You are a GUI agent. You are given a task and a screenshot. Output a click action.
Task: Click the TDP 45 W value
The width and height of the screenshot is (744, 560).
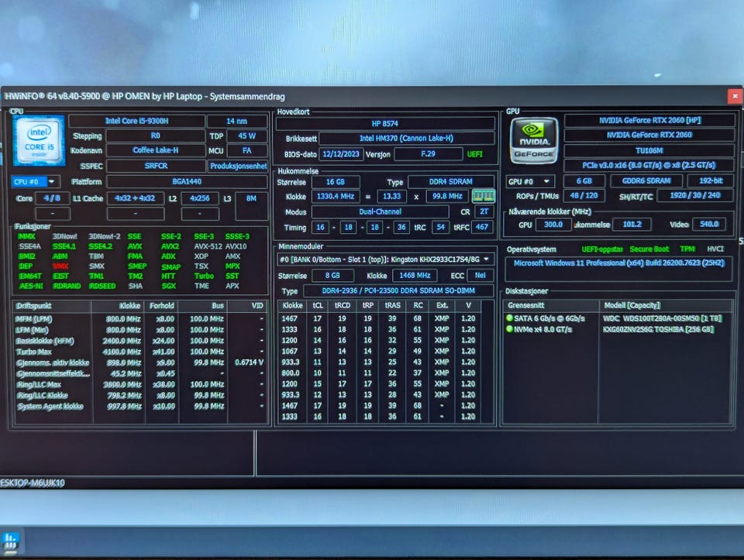246,136
